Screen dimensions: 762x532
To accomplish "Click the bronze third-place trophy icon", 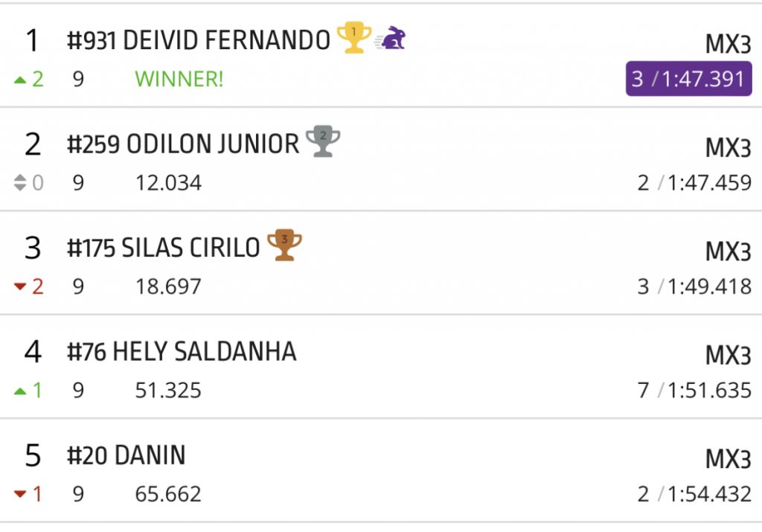I will 284,245.
